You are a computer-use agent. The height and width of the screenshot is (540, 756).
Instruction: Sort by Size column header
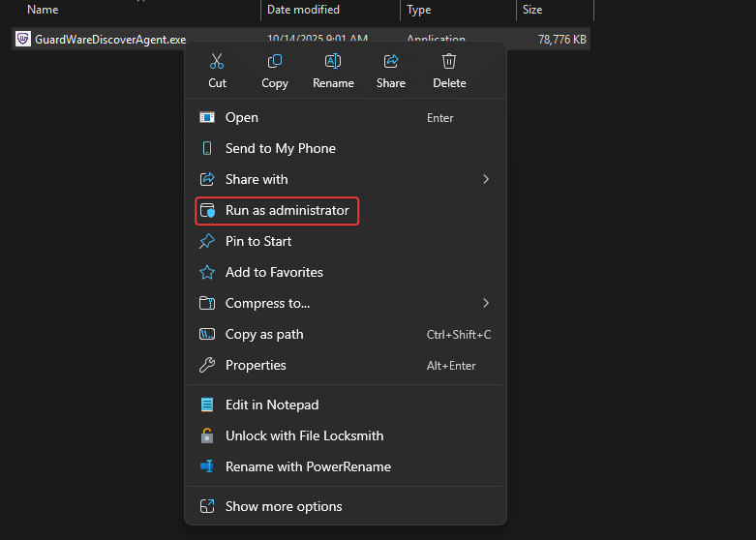(x=532, y=10)
